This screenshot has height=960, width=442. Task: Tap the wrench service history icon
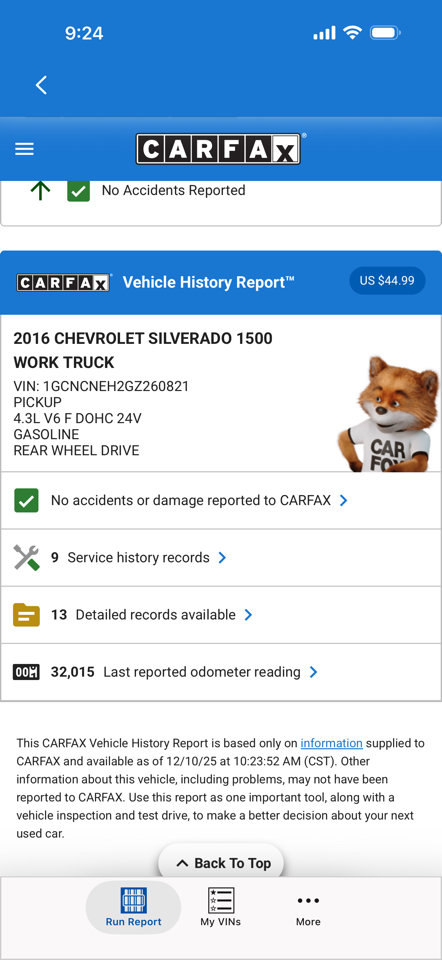(26, 558)
